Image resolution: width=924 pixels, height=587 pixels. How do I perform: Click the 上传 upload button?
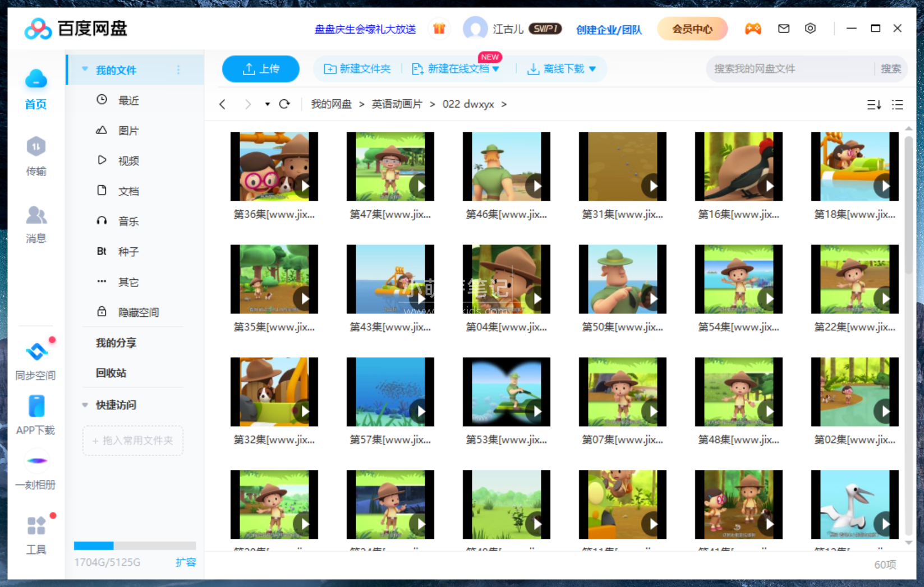260,68
